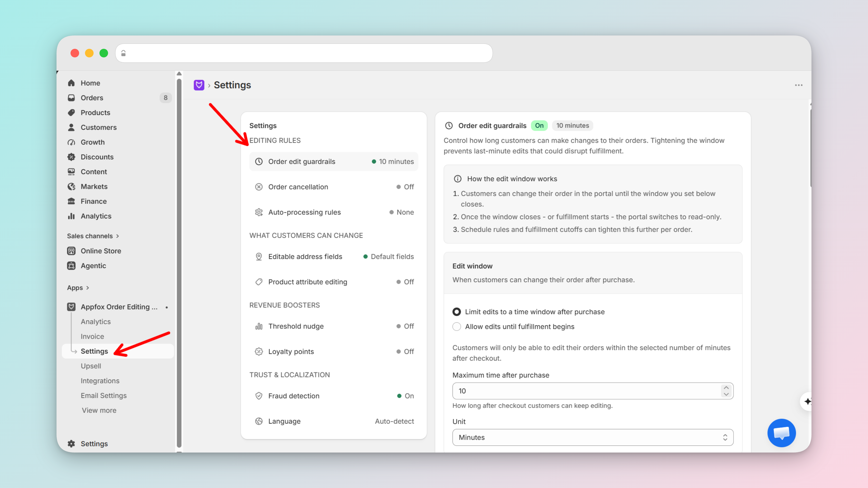Click the Markets globe icon

tap(71, 187)
